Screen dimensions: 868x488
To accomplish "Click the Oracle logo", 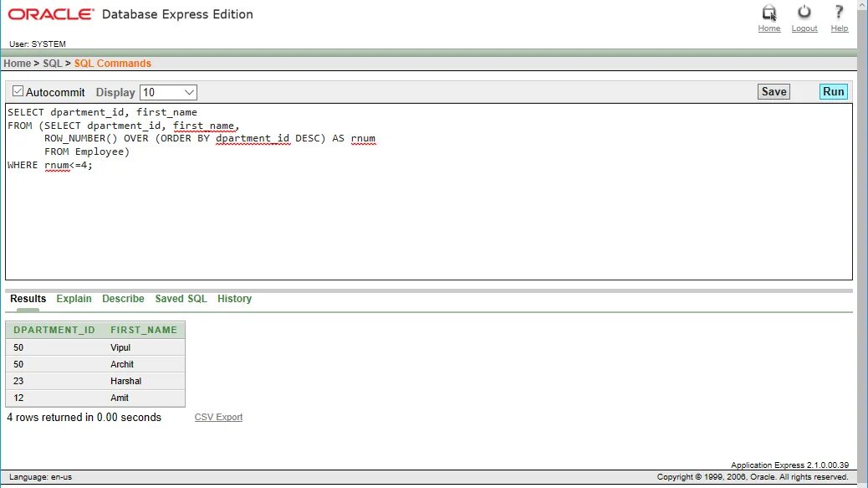I will point(51,14).
